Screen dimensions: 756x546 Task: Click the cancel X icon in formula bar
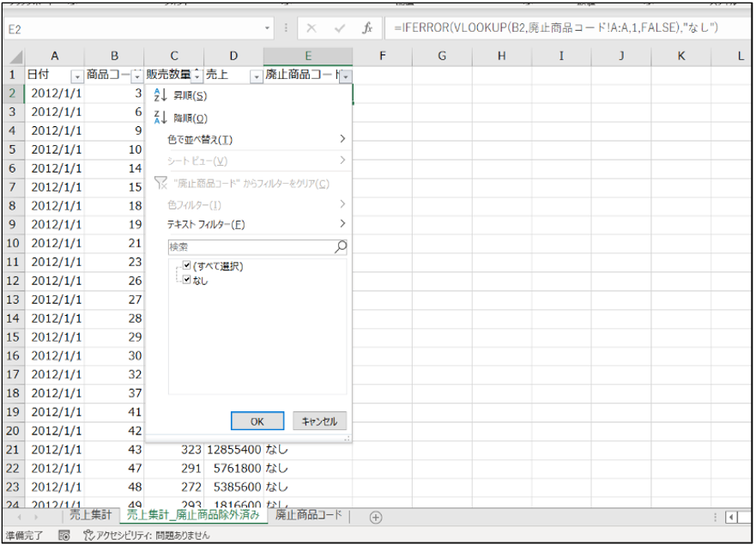tap(312, 28)
